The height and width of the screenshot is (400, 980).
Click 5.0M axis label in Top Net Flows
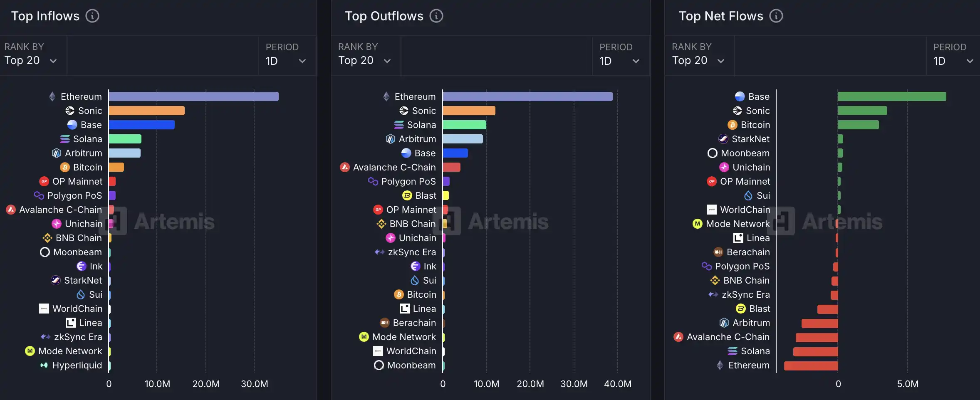point(908,384)
